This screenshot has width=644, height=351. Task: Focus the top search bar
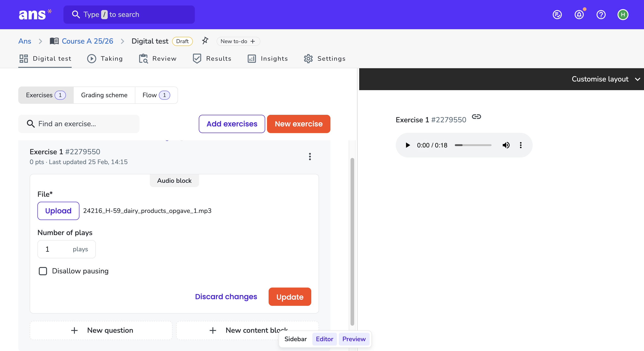pos(129,15)
